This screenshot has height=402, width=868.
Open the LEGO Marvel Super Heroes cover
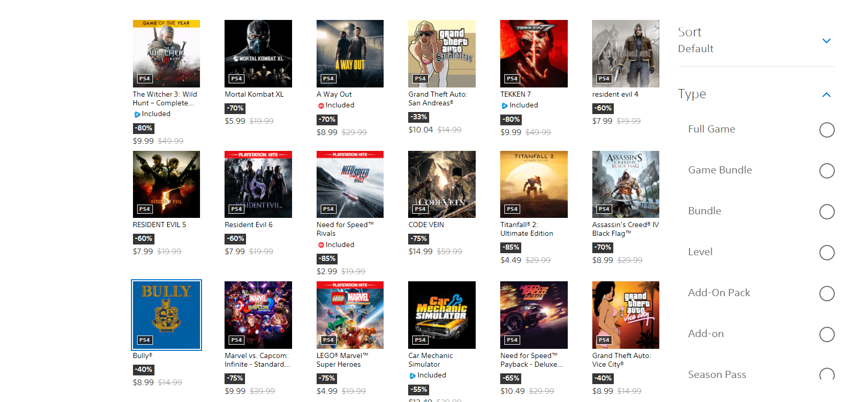point(350,315)
